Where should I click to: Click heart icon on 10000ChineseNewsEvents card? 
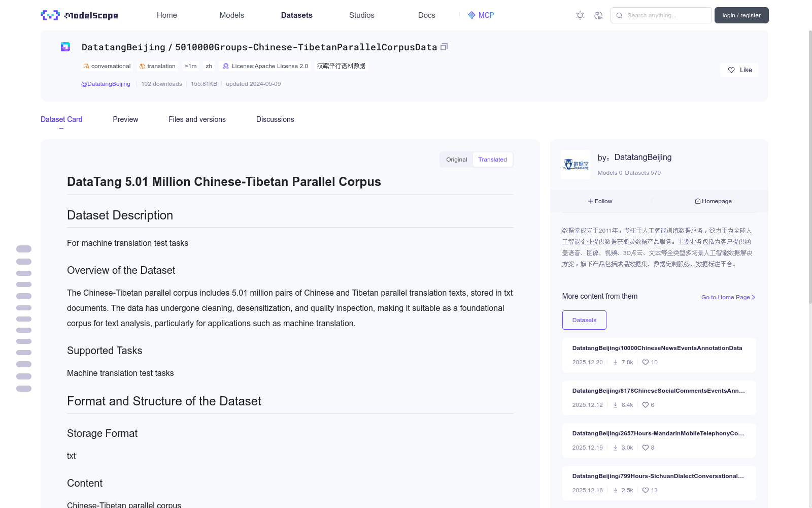point(646,362)
